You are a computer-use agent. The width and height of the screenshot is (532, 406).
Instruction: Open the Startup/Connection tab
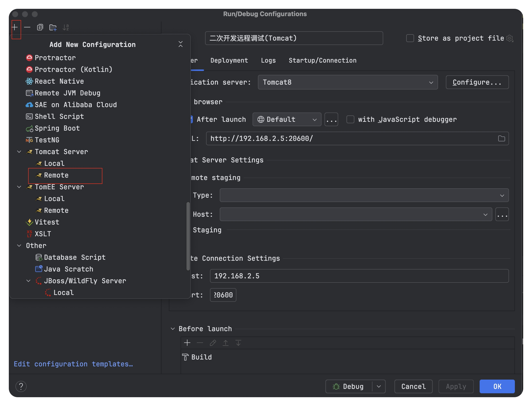[322, 60]
